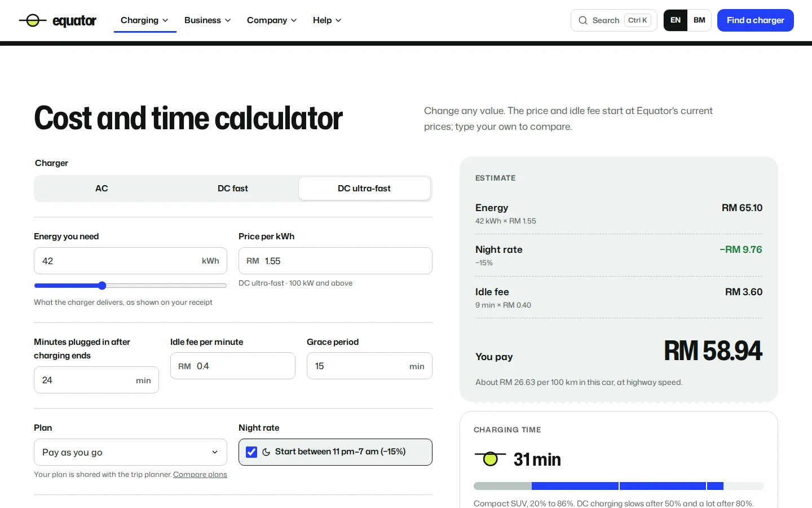Click the Equator logo icon
The width and height of the screenshot is (812, 508).
pyautogui.click(x=33, y=20)
